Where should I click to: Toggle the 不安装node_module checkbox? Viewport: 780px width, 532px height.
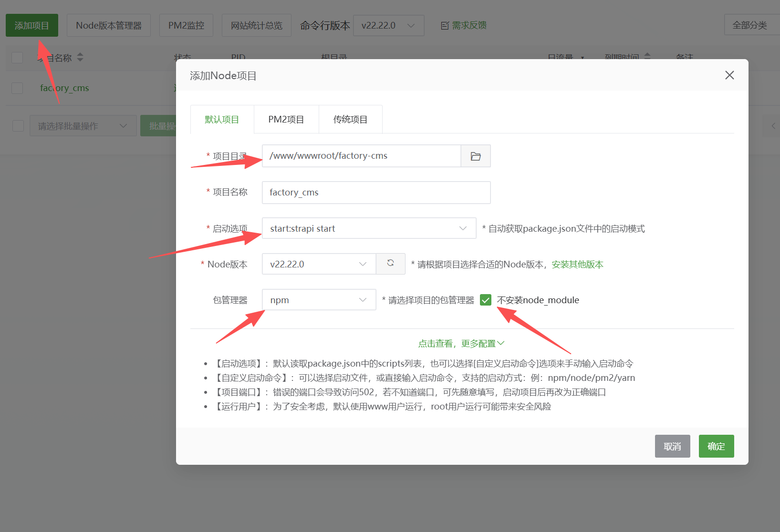point(486,300)
